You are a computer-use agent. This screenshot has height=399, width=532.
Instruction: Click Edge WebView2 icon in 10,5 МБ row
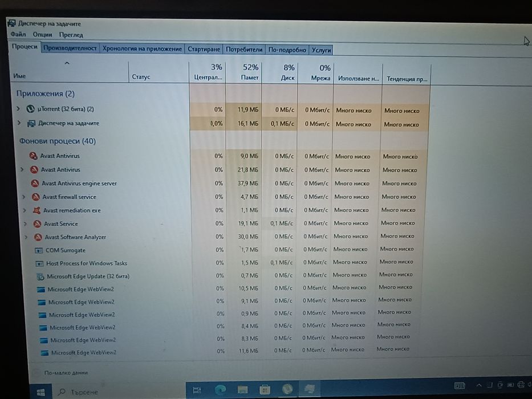coord(41,290)
